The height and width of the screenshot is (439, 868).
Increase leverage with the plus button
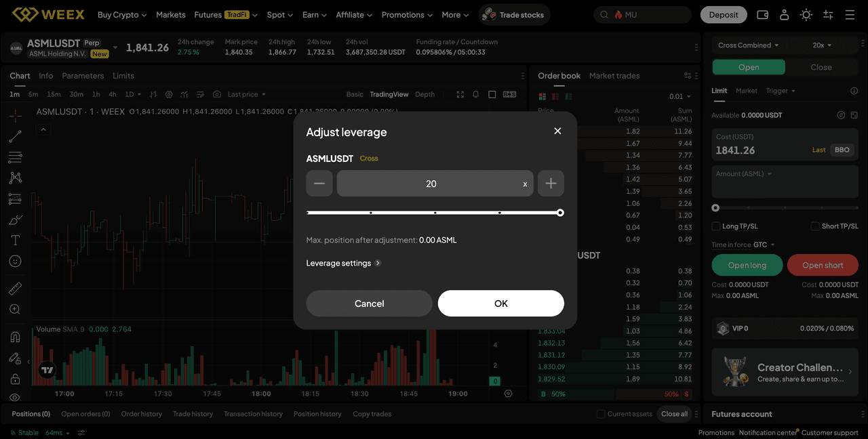pyautogui.click(x=551, y=184)
